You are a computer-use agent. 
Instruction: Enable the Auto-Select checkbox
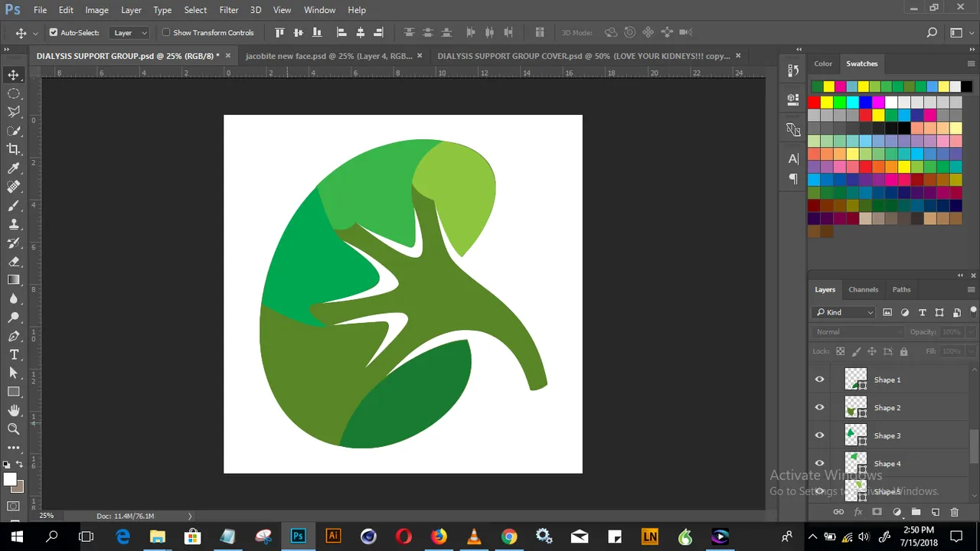54,33
